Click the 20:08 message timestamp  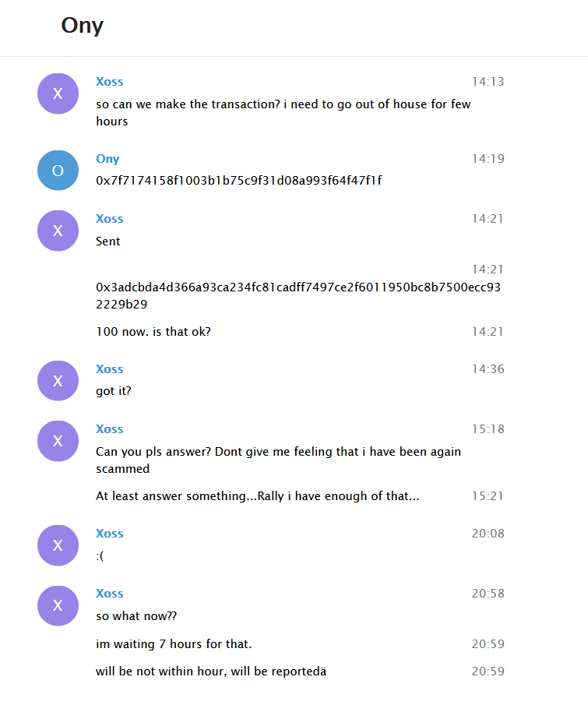point(488,534)
